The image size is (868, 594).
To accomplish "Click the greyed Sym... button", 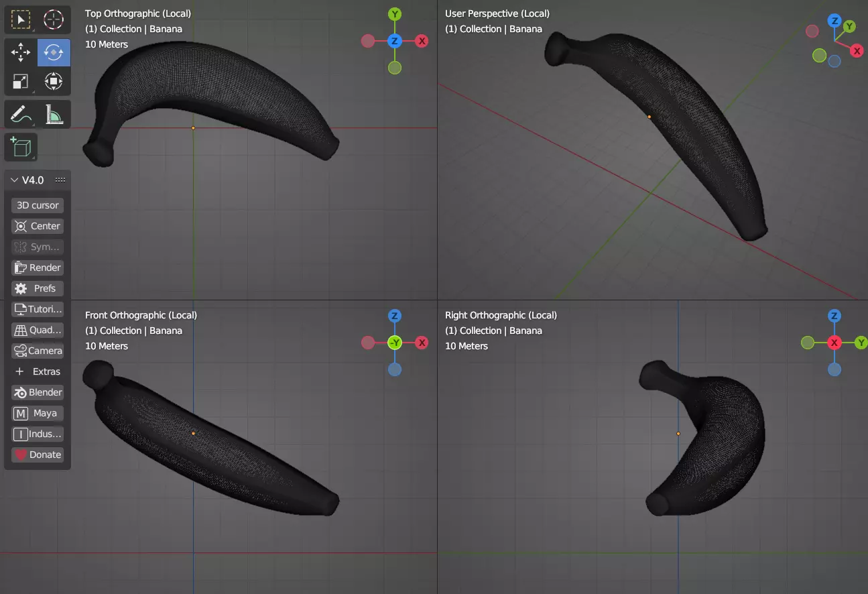I will (38, 247).
